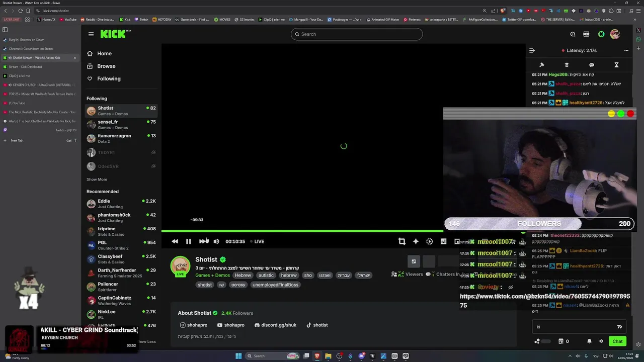
Task: Click the circular replay clip icon
Action: click(429, 241)
